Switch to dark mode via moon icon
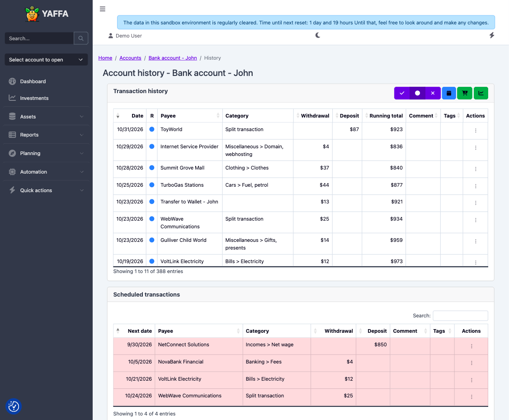Image resolution: width=509 pixels, height=420 pixels. point(318,35)
